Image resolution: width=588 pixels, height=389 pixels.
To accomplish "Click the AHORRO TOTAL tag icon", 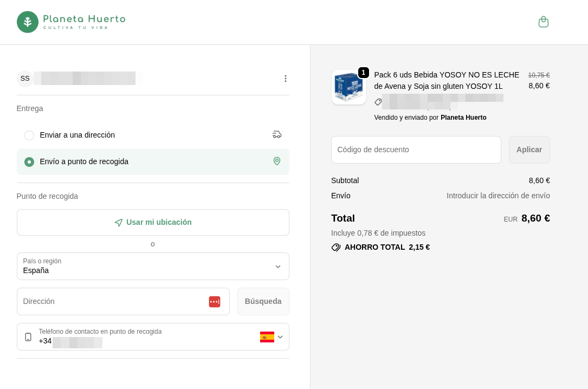I will (x=336, y=248).
